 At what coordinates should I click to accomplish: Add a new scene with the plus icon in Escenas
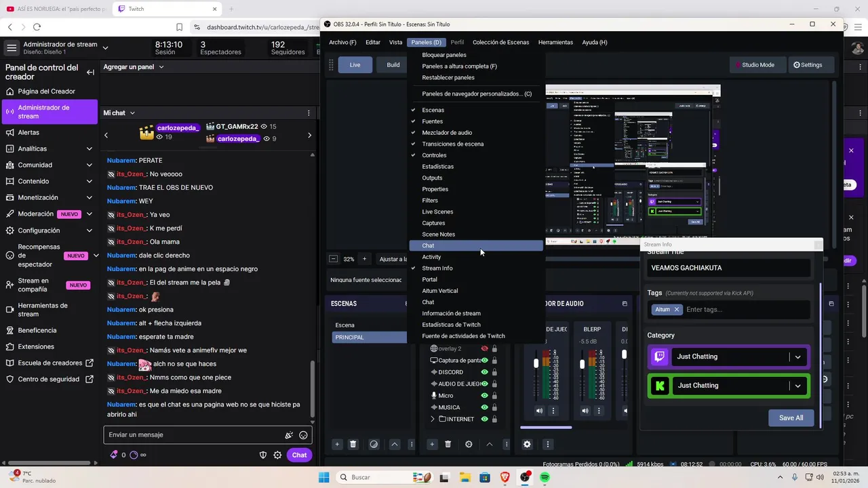point(337,445)
